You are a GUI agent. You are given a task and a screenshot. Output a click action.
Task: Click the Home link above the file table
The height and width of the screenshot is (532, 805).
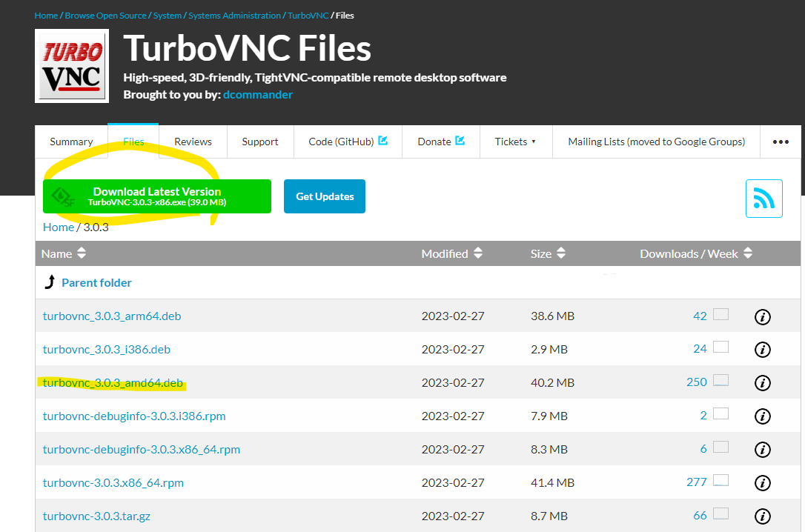[x=59, y=227]
